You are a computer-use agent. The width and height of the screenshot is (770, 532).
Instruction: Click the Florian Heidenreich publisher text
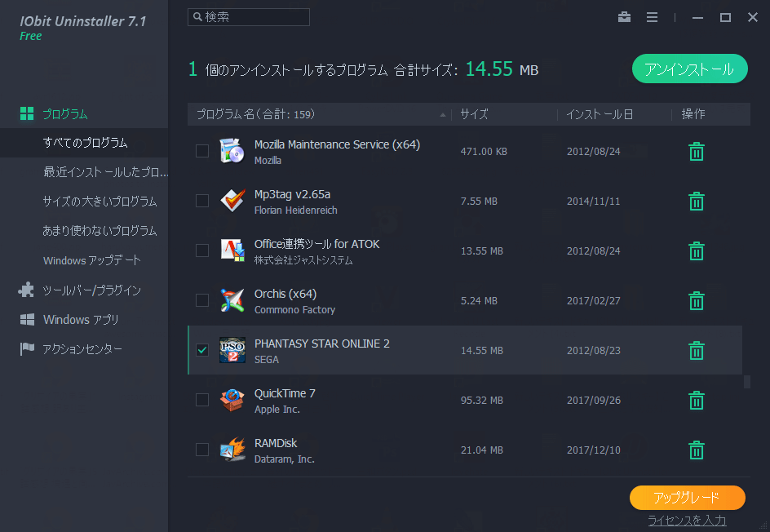click(x=295, y=211)
